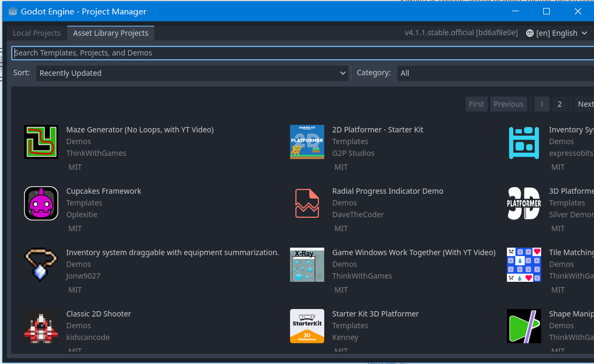Click the Radial Progress Indicator Demo icon
The width and height of the screenshot is (594, 364).
(307, 203)
